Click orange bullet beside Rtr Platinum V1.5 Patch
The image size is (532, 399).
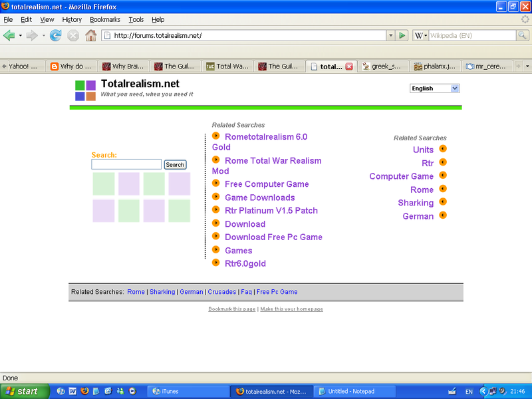tap(215, 209)
